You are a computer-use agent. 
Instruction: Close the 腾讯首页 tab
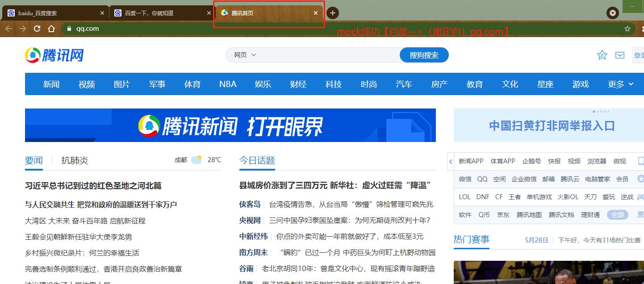316,13
